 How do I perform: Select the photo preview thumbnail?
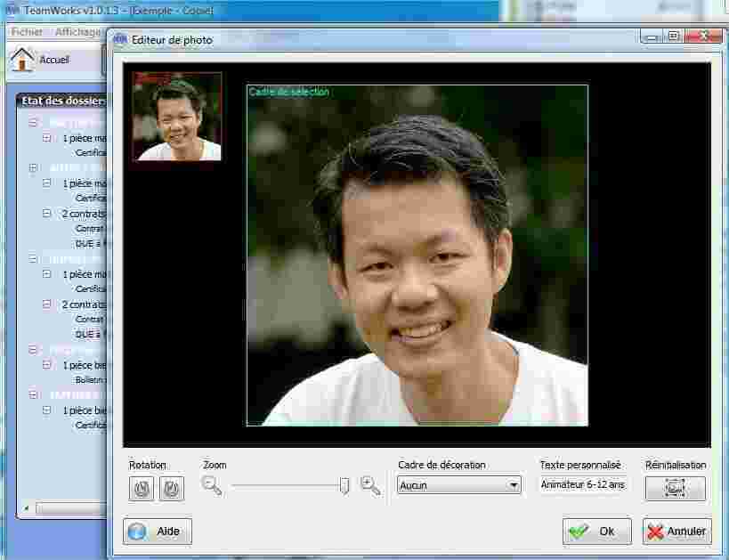point(177,117)
